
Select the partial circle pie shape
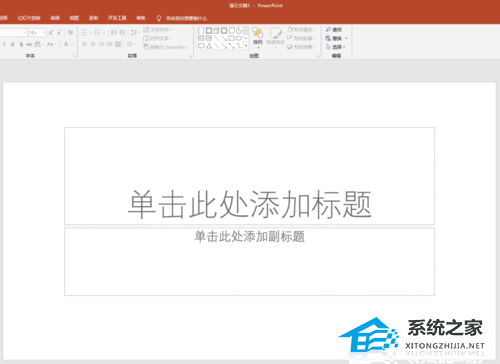pos(239,31)
